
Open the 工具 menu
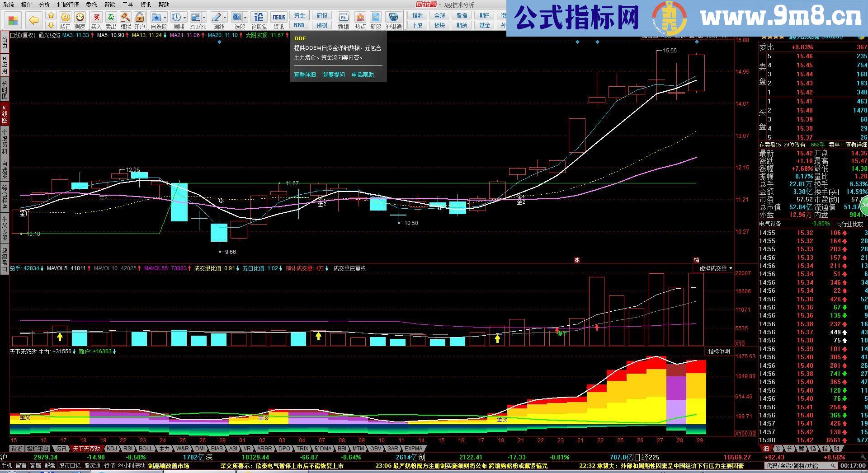point(127,5)
